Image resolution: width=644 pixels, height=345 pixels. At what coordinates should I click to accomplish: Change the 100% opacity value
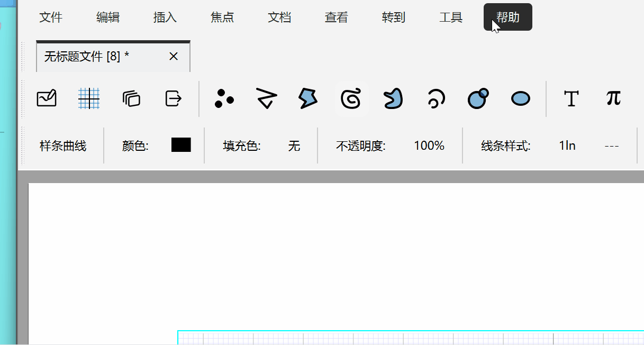tap(429, 146)
